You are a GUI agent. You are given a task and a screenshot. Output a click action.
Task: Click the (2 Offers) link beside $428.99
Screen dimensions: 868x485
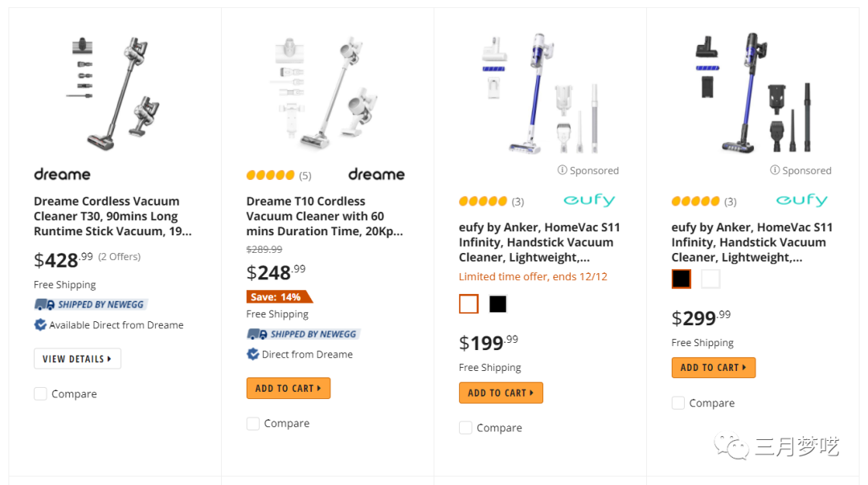(x=119, y=257)
